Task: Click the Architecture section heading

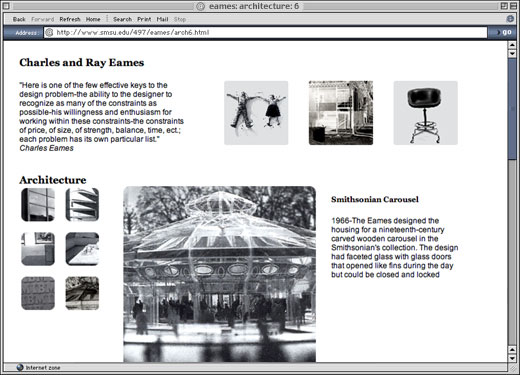Action: pos(53,180)
